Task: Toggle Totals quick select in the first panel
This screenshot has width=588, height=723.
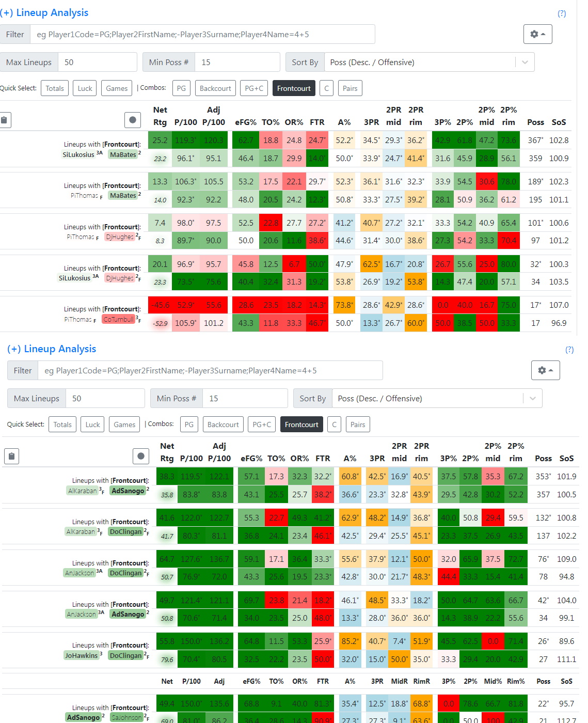Action: pyautogui.click(x=55, y=88)
